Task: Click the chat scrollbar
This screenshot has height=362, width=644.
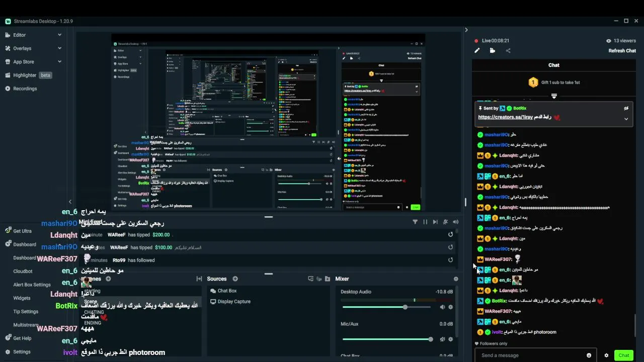Action: [x=635, y=325]
